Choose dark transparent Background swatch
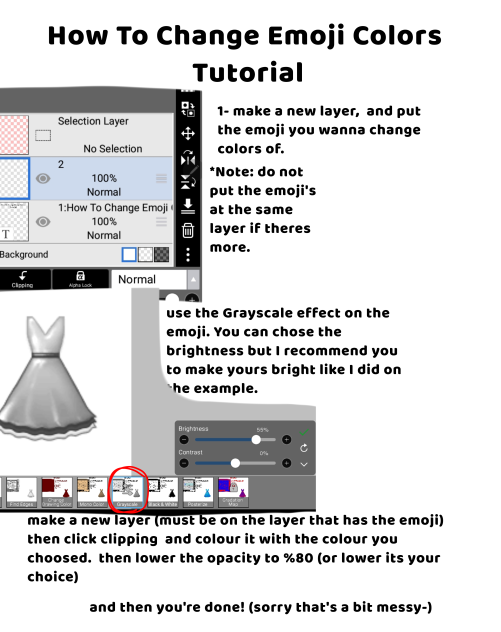Viewport: 501px width, 632px height. pyautogui.click(x=162, y=255)
